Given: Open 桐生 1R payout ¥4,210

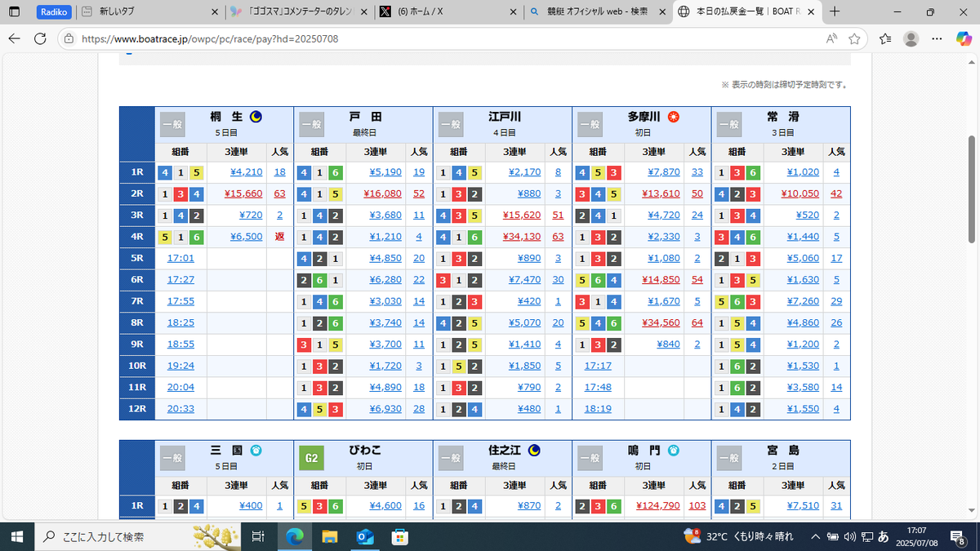Looking at the screenshot, I should (x=246, y=172).
